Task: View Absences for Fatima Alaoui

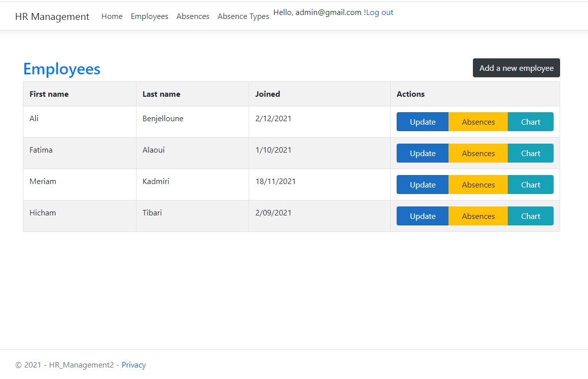Action: tap(478, 153)
